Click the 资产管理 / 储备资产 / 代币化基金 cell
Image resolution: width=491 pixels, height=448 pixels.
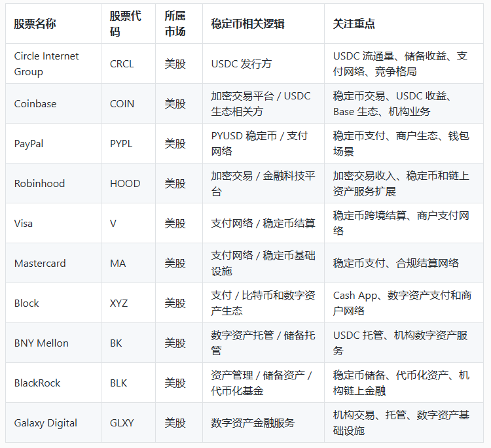tap(263, 383)
